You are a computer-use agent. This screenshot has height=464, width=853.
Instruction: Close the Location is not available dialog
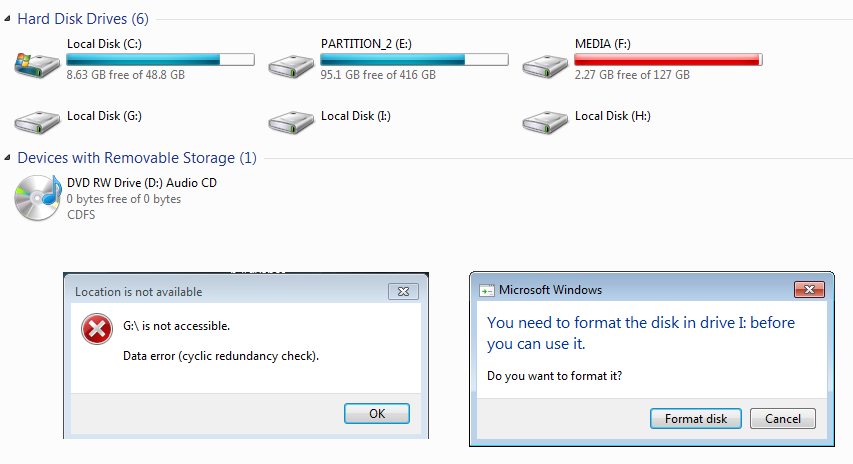(x=403, y=292)
